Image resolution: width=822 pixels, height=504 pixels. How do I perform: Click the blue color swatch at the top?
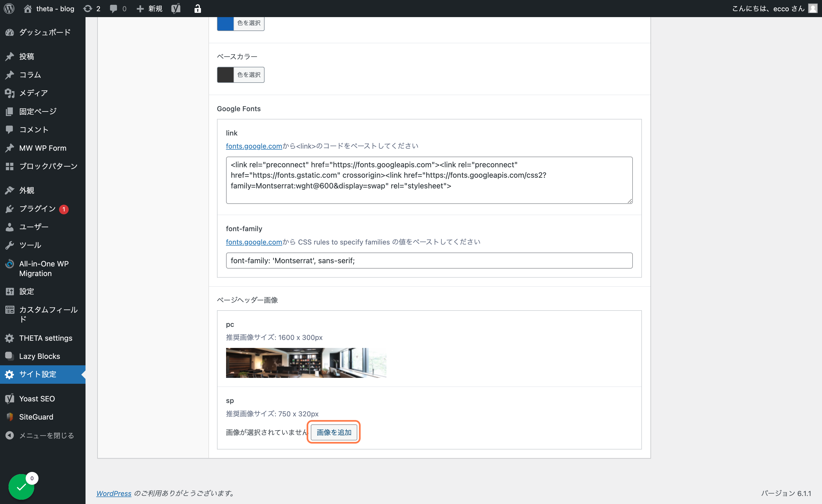[226, 23]
